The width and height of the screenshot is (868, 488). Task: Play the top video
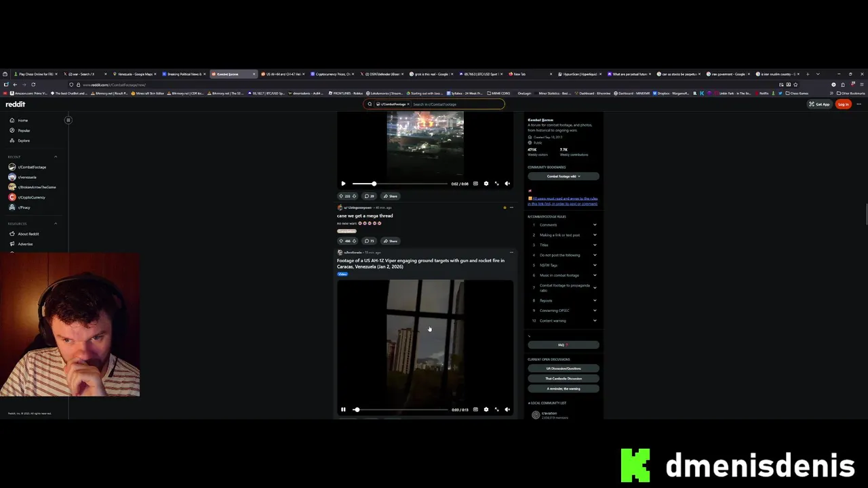[343, 184]
